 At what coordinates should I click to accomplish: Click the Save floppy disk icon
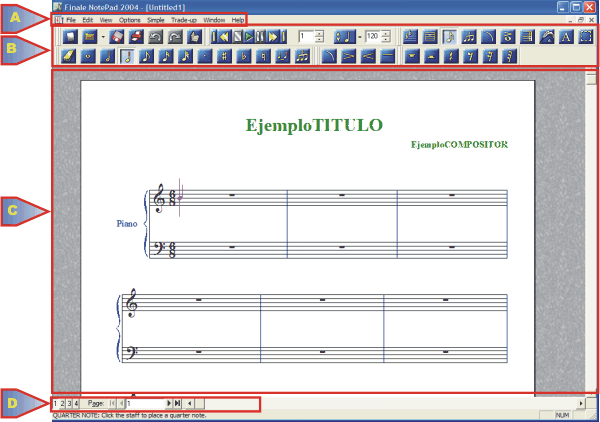point(117,37)
